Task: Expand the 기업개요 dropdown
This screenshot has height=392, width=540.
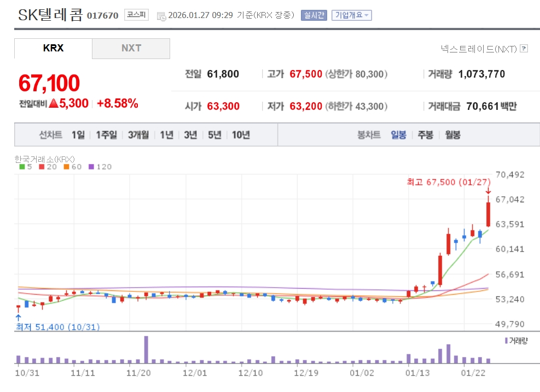Action: pos(351,15)
